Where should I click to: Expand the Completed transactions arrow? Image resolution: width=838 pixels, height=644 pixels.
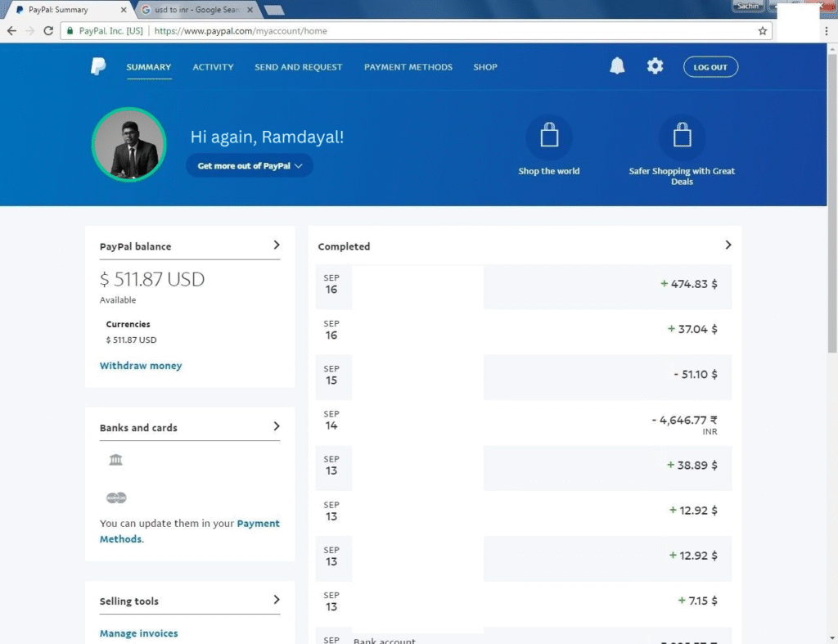pyautogui.click(x=728, y=245)
